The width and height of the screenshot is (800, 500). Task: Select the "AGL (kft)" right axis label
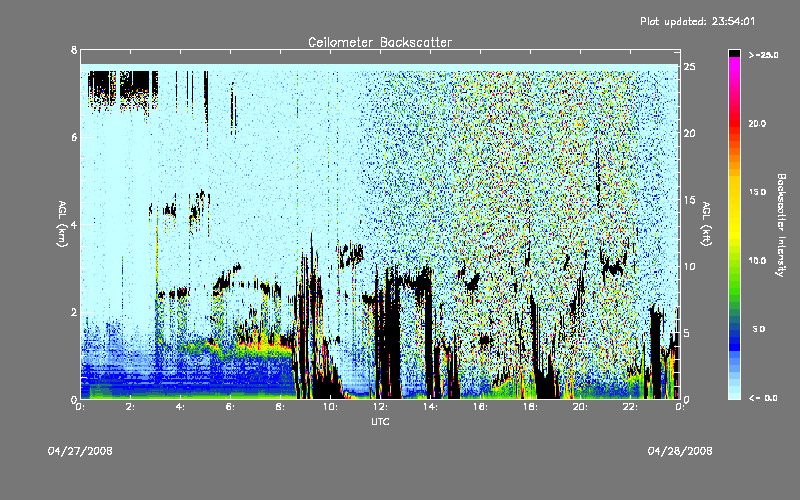(x=706, y=224)
